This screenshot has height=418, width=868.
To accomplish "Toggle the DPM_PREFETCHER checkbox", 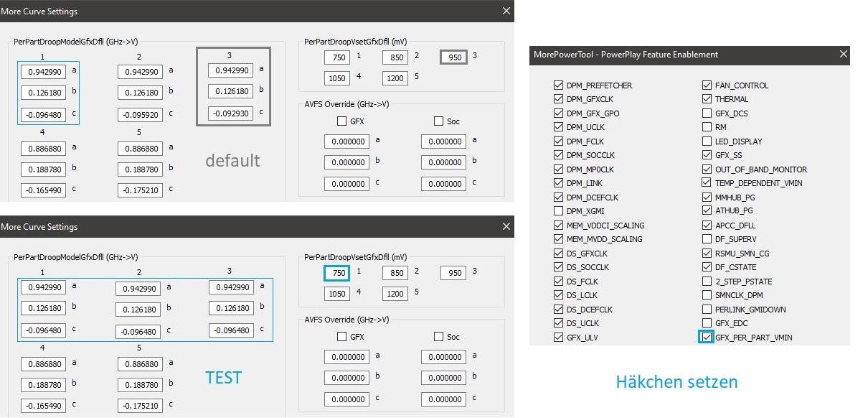I will 559,85.
